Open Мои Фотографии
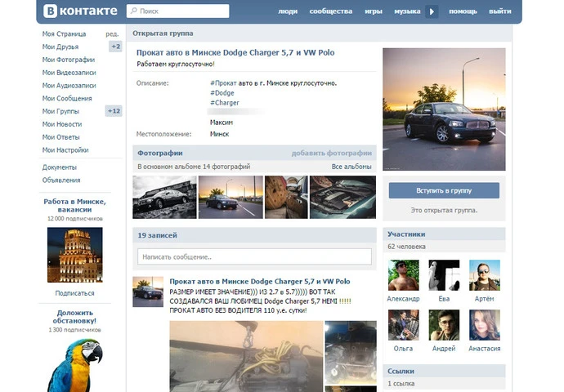Image resolution: width=564 pixels, height=392 pixels. [x=69, y=60]
